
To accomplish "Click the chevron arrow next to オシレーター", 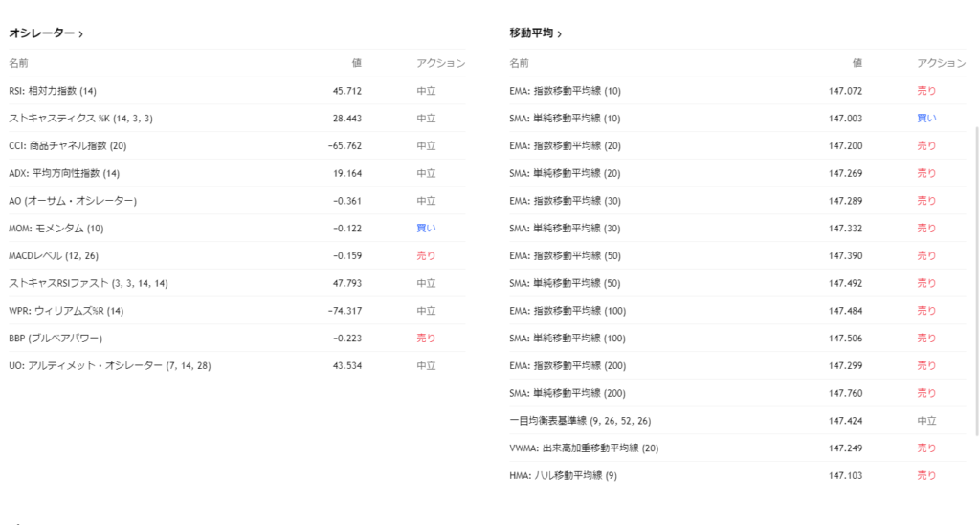I will 80,34.
